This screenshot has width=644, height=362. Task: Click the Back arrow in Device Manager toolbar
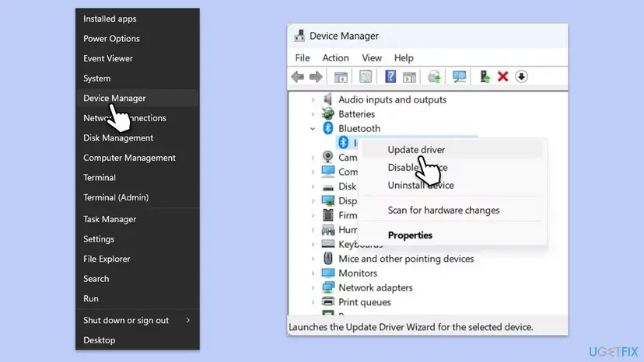(297, 77)
